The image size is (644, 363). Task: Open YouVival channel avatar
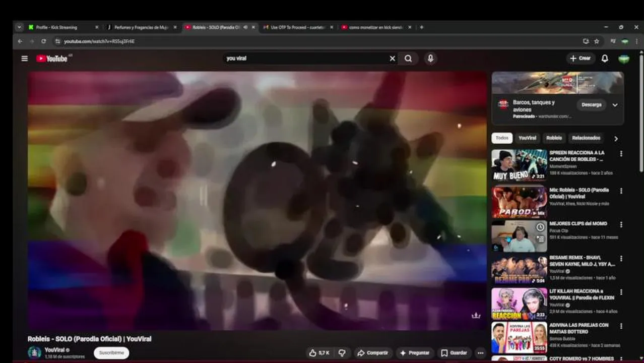pos(34,352)
